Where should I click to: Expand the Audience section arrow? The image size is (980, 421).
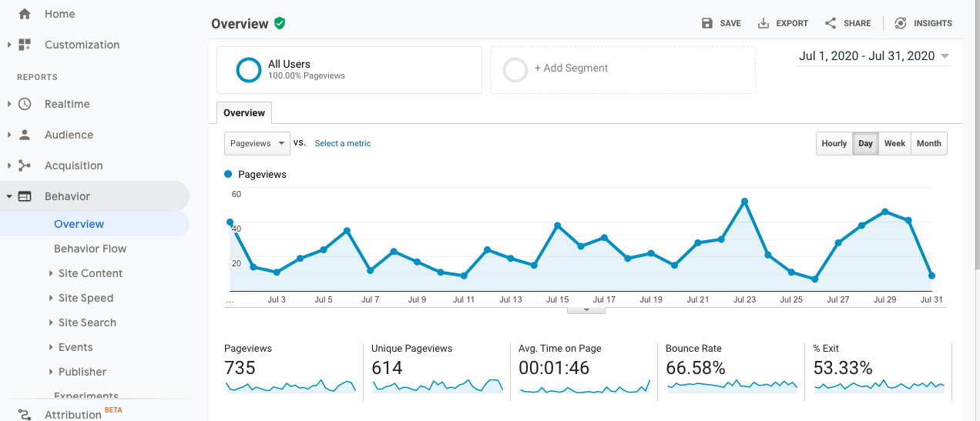point(9,135)
